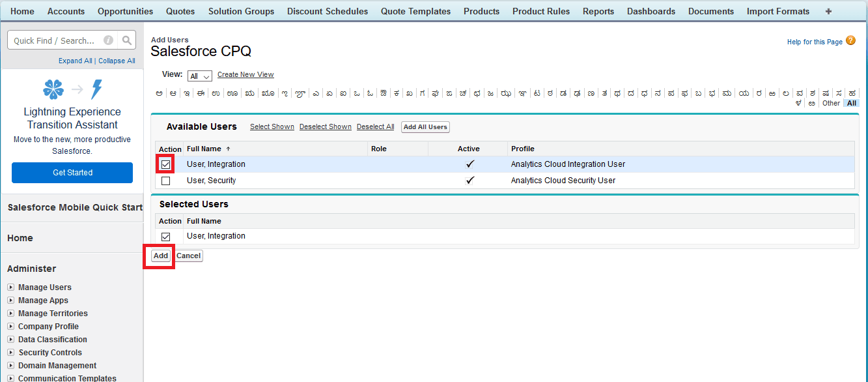This screenshot has width=868, height=382.
Task: Click the Lightning Experience bolt icon
Action: tap(97, 89)
